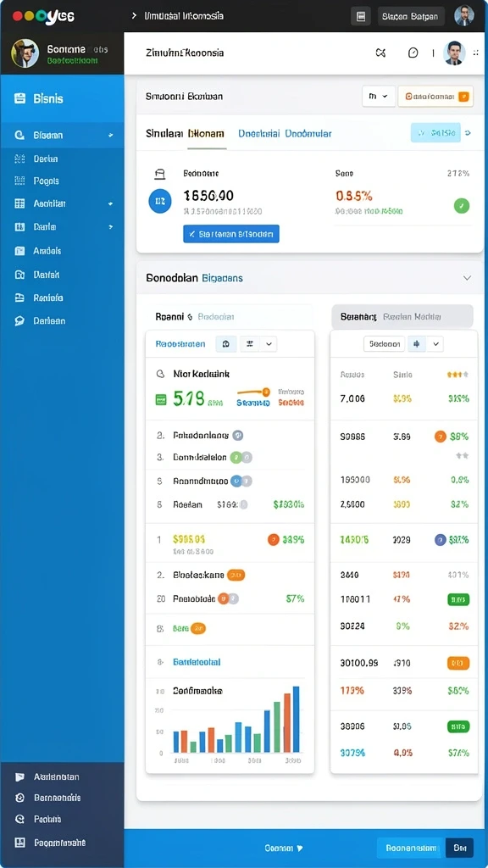This screenshot has height=868, width=488.
Task: Open the Pogets grid icon in sidebar
Action: (x=20, y=181)
